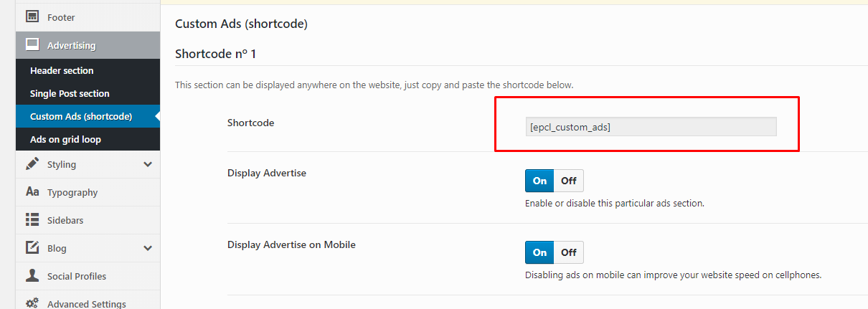The height and width of the screenshot is (309, 868).
Task: Click the Typography Aa icon
Action: (32, 192)
